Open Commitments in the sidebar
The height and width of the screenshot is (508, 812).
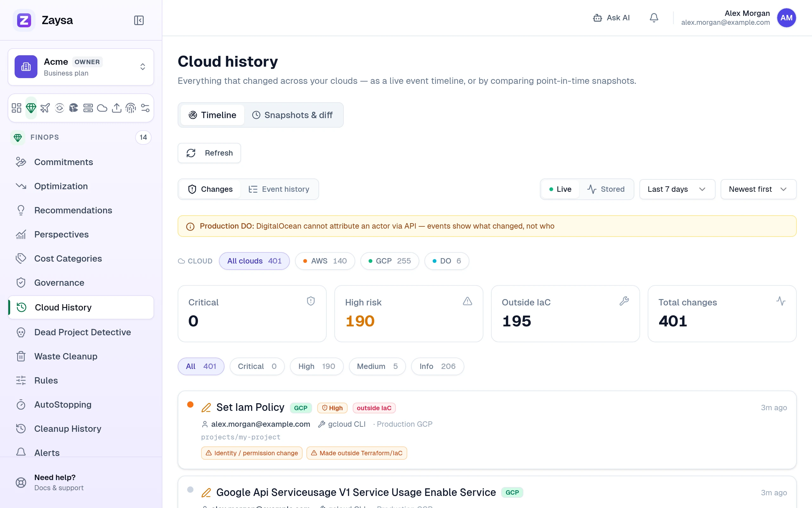pyautogui.click(x=81, y=162)
